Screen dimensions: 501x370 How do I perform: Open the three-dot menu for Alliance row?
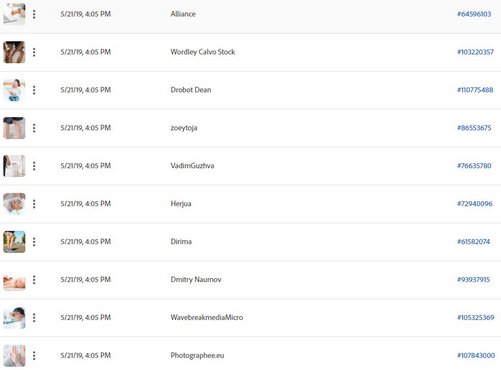pos(34,14)
